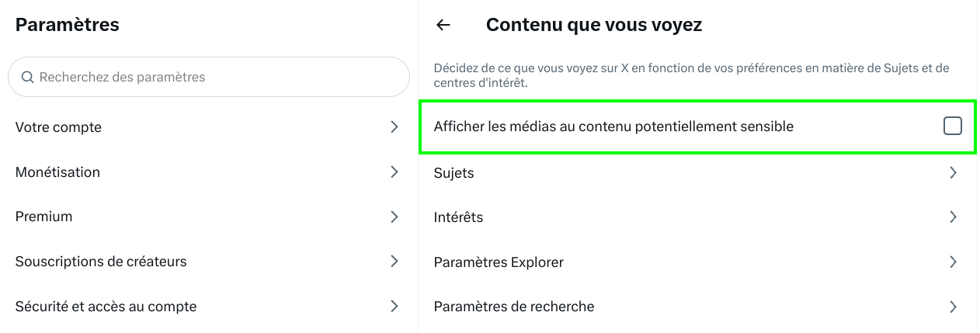Viewport: 980px width, 333px height.
Task: Click the label Afficher les médias au contenu potentiellement sensible
Action: coord(613,126)
